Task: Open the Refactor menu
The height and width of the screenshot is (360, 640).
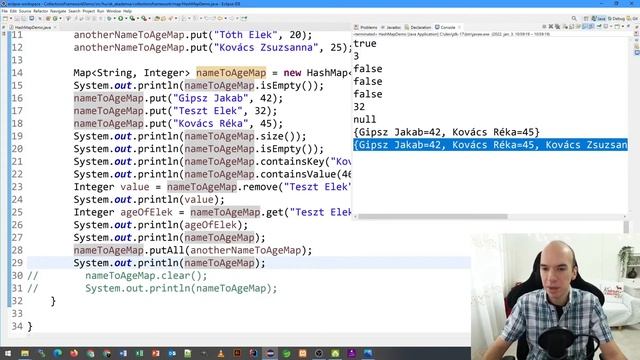Action: tap(41, 11)
